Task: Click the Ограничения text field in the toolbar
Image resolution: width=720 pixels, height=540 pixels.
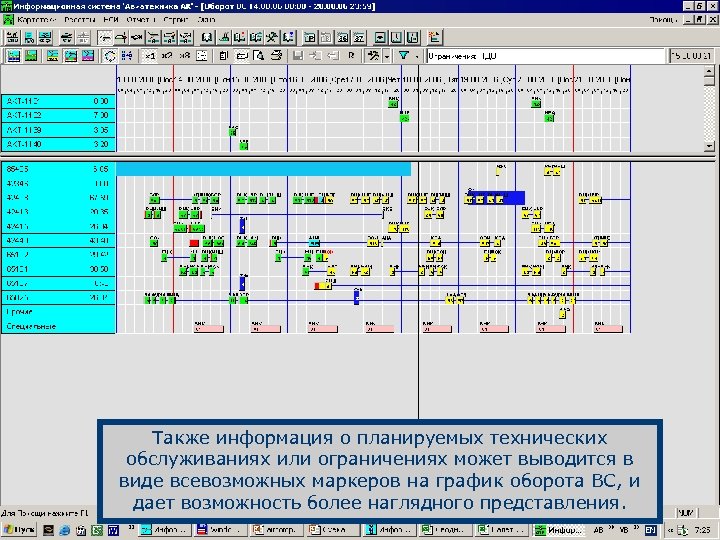Action: click(546, 56)
